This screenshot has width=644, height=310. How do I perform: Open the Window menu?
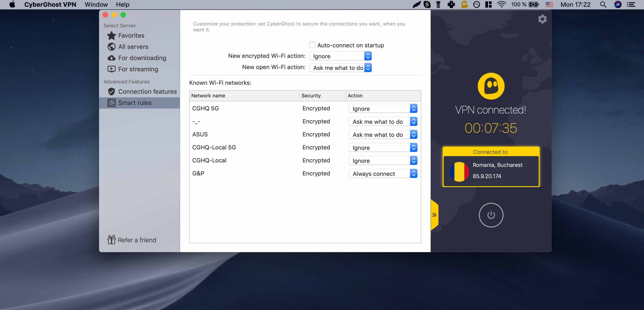click(x=96, y=5)
